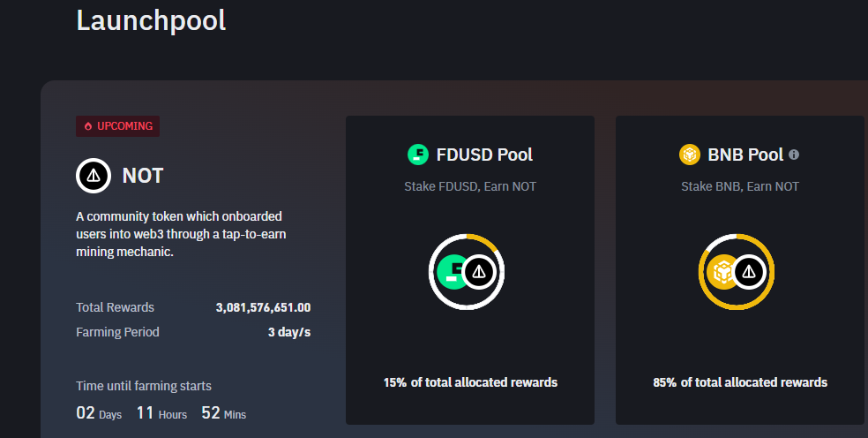Click the green FDUSD logo inside the progress ring
Viewport: 868px width, 438px height.
tap(453, 271)
